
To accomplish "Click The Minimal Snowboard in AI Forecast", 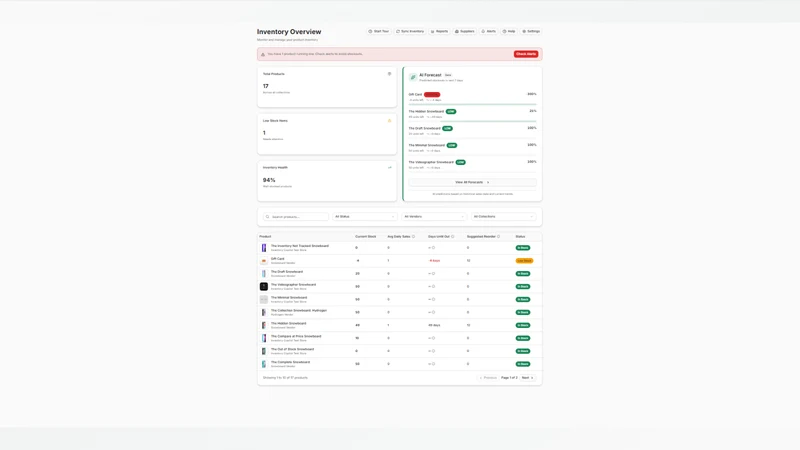I will click(x=427, y=145).
